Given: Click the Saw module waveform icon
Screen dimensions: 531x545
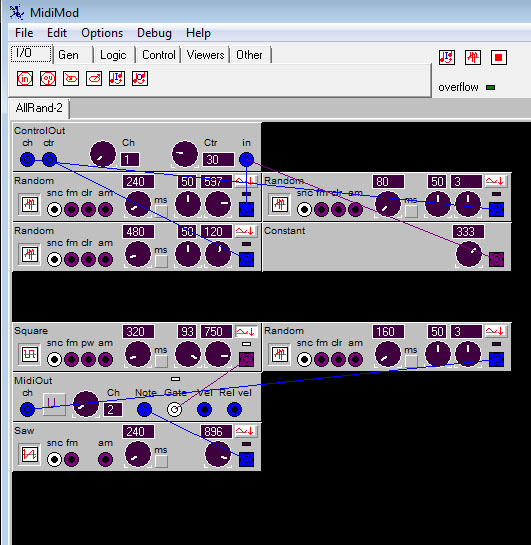Looking at the screenshot, I should click(x=30, y=455).
